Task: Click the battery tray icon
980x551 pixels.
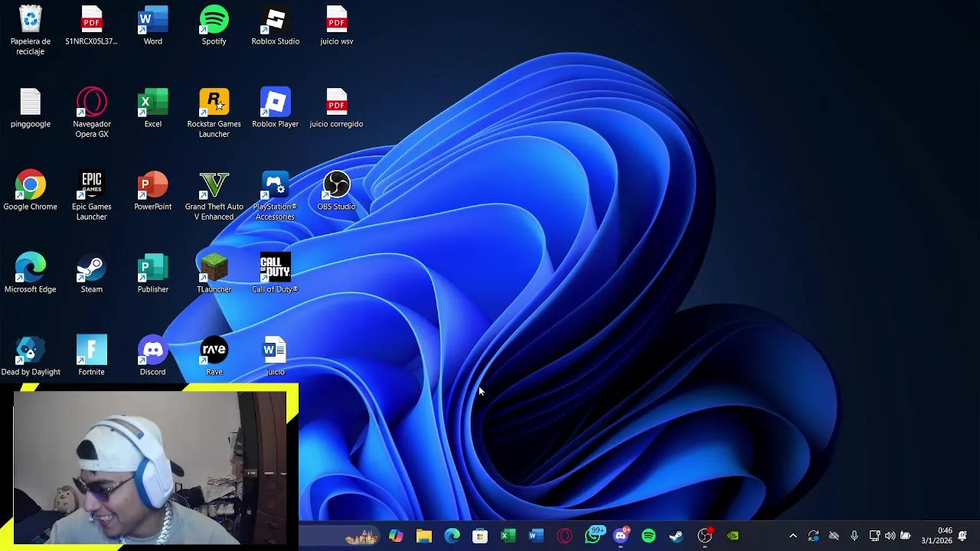Action: [906, 536]
